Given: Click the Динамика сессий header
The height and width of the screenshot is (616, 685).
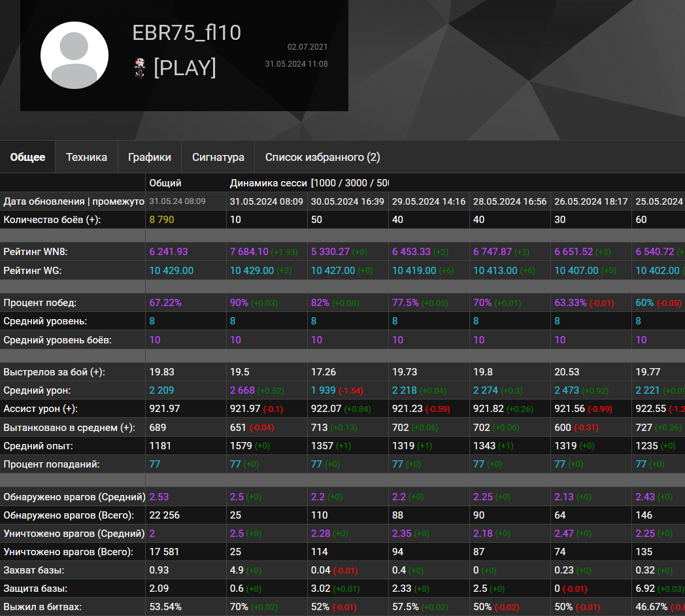Looking at the screenshot, I should [x=268, y=182].
